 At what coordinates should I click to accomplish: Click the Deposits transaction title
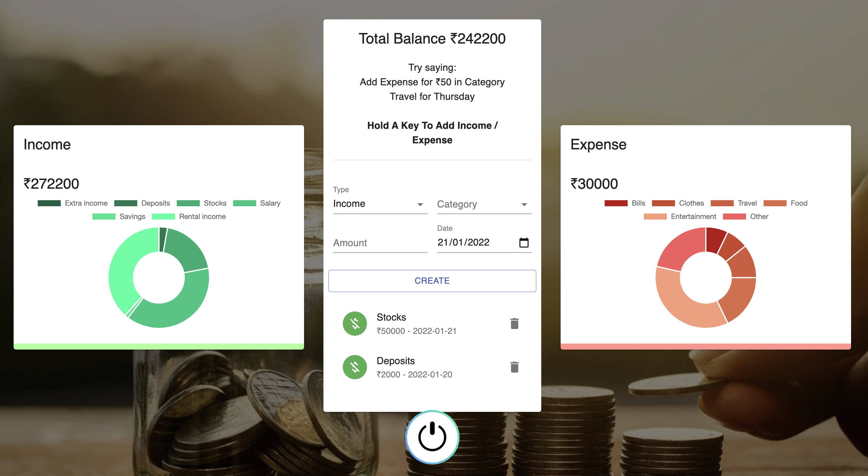(x=396, y=360)
